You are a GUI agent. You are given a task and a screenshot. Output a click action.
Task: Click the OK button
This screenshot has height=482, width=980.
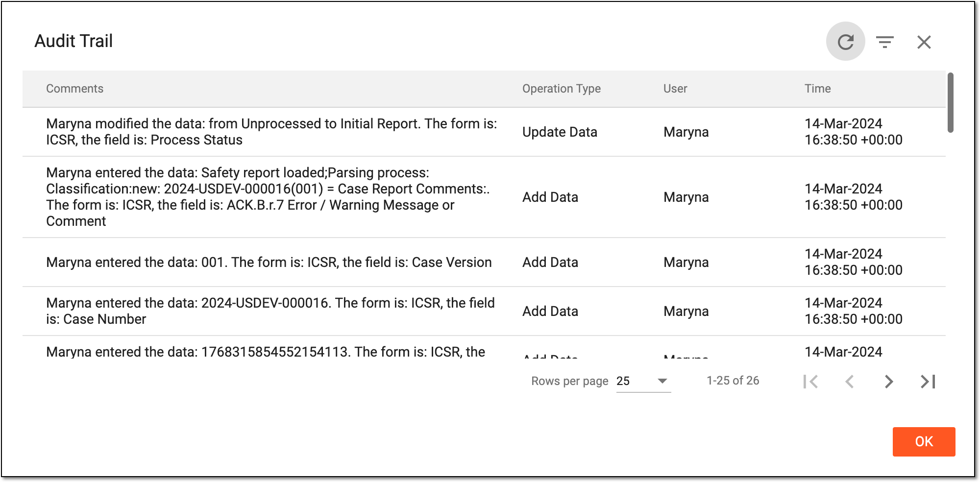924,441
